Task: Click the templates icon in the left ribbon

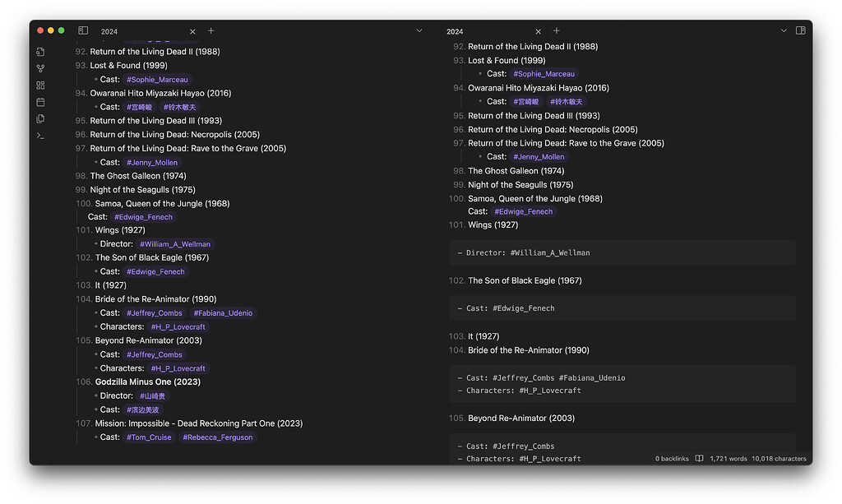Action: 40,118
